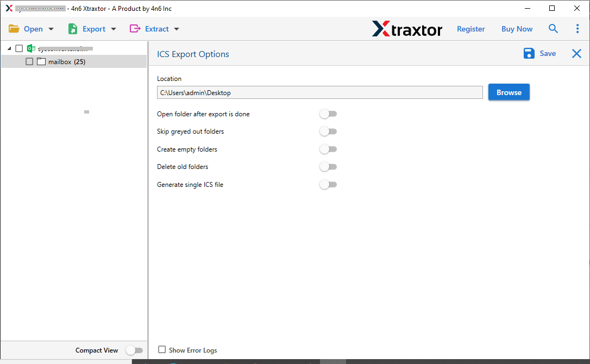
Task: Expand the Extract dropdown arrow
Action: (177, 29)
